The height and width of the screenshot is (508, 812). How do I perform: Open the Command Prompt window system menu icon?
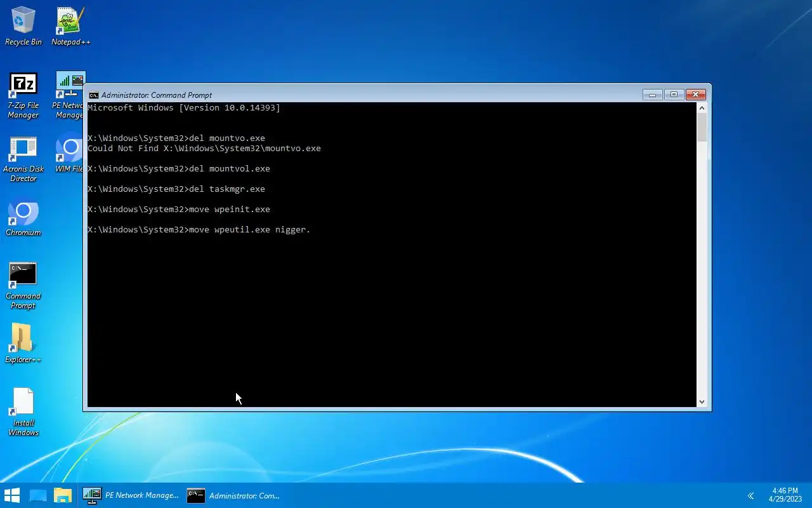93,95
